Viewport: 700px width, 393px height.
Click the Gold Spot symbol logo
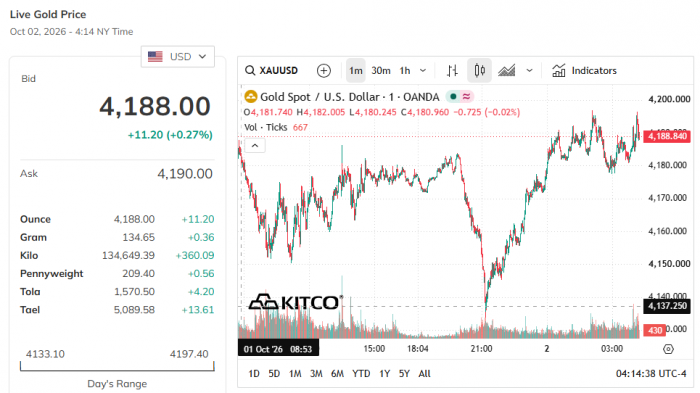[x=251, y=96]
